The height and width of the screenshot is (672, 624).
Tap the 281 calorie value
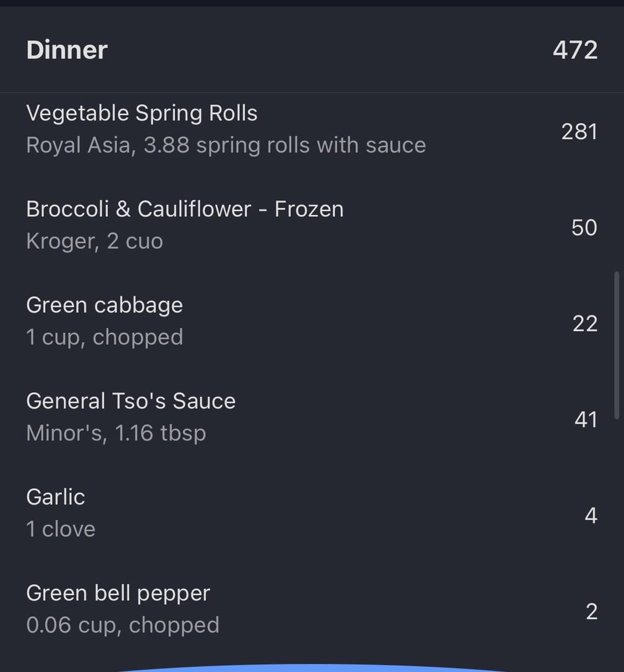pos(579,132)
